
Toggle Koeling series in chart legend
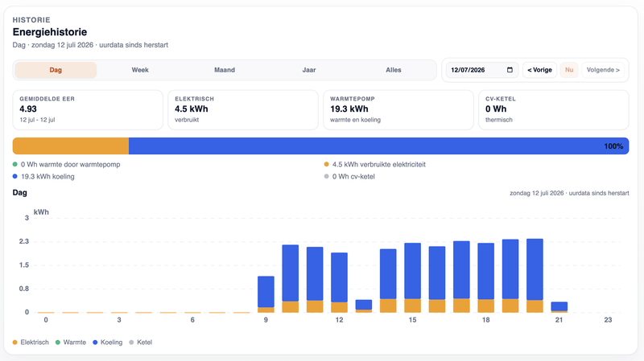point(108,343)
